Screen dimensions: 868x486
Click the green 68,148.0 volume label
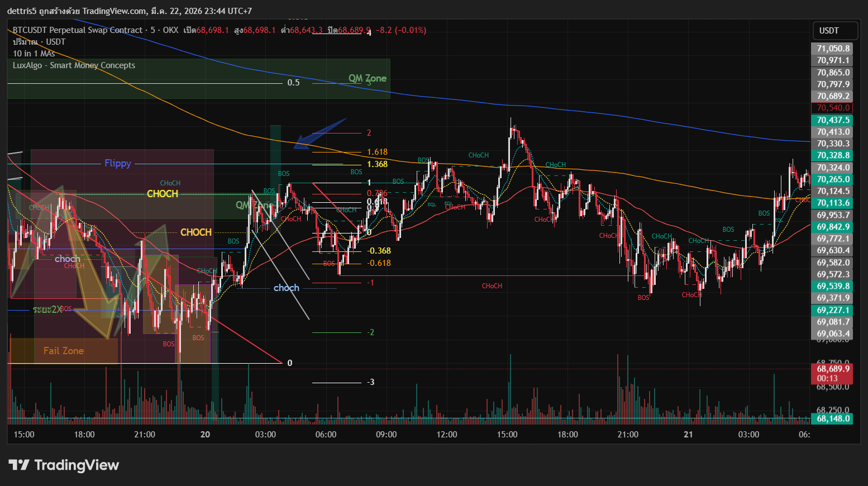832,418
